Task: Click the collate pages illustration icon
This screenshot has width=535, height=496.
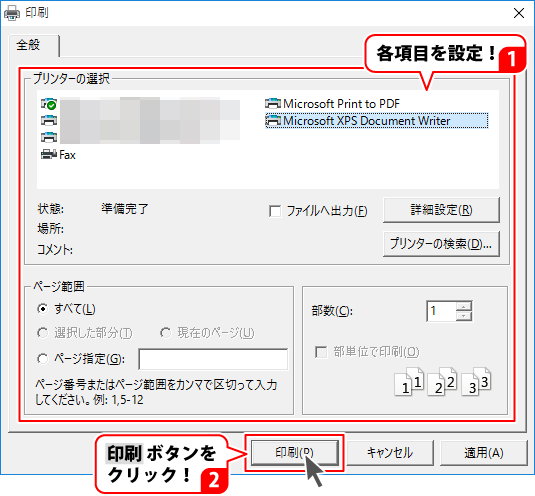Action: coord(443,381)
